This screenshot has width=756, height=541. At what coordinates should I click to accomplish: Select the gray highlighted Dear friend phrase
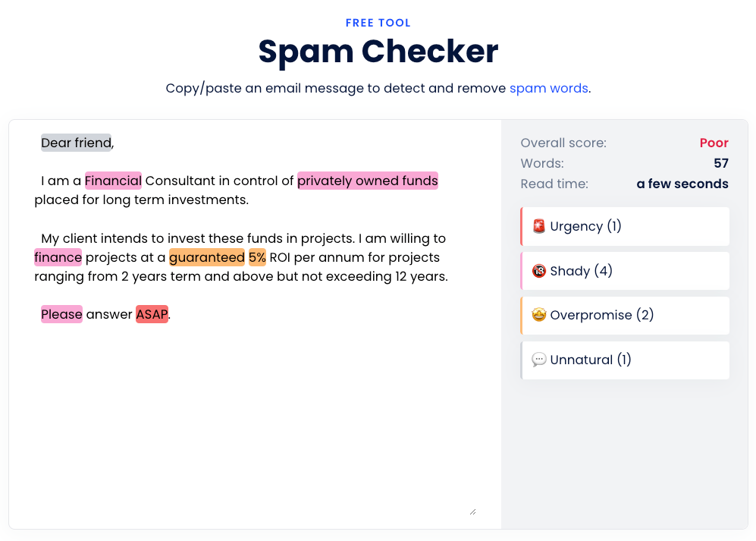(76, 143)
